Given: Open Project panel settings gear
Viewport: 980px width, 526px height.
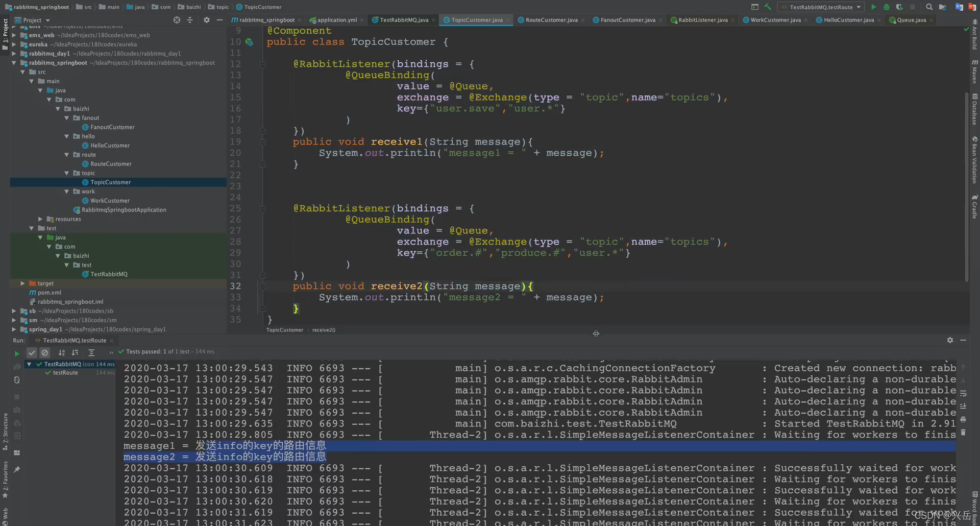Looking at the screenshot, I should pyautogui.click(x=207, y=20).
